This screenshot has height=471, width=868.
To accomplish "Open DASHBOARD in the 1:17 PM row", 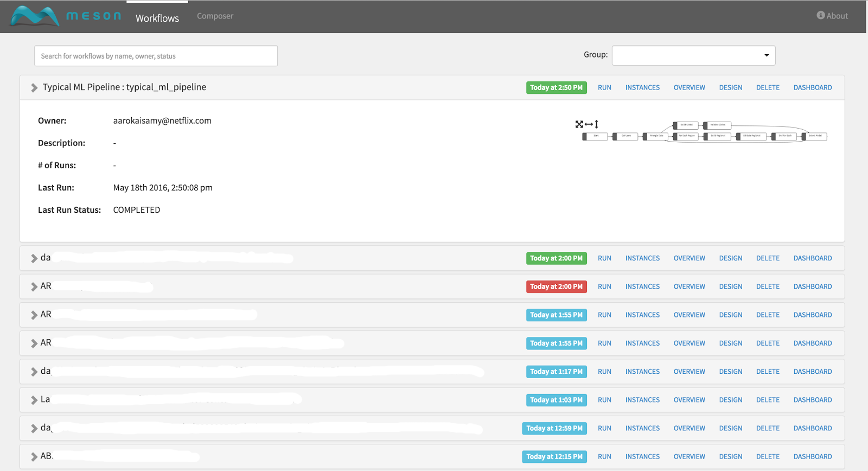I will click(813, 372).
